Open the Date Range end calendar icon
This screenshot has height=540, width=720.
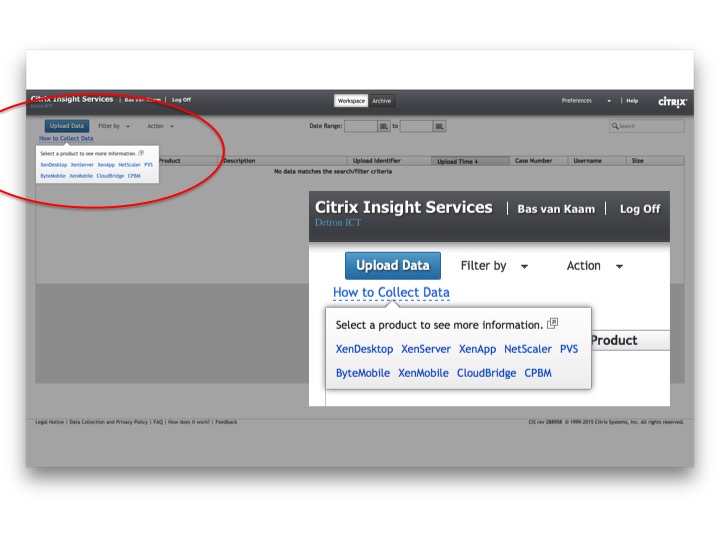pyautogui.click(x=439, y=126)
